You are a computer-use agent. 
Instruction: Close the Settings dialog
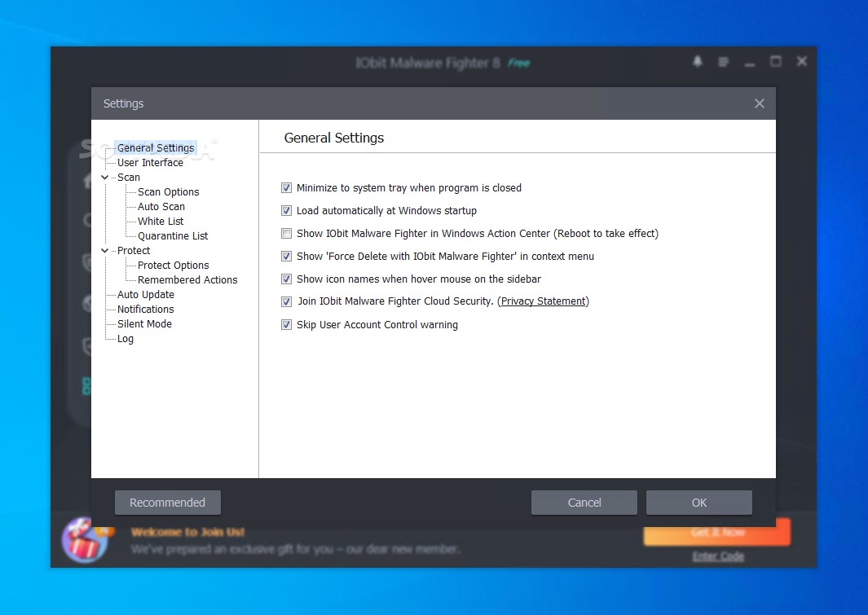(x=760, y=103)
